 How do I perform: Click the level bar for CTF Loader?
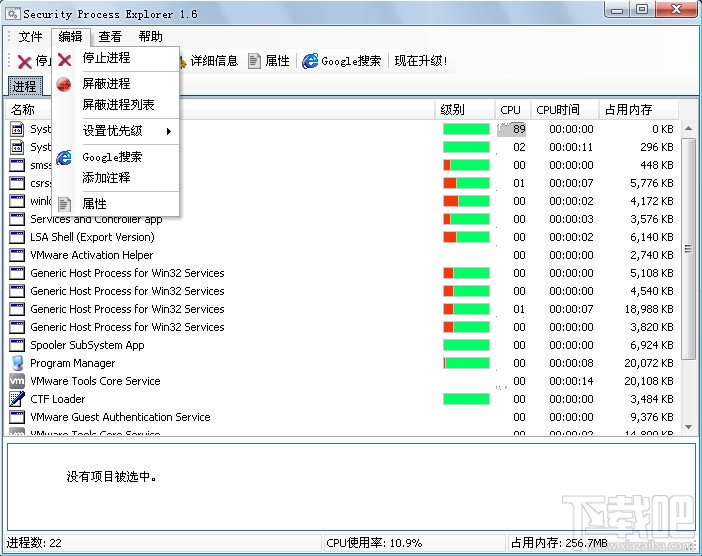tap(467, 399)
